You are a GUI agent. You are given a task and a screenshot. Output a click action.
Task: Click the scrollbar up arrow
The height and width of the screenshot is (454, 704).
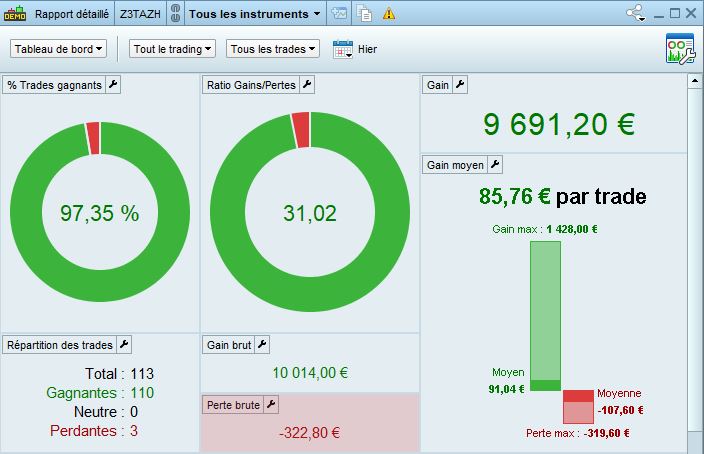[x=695, y=81]
